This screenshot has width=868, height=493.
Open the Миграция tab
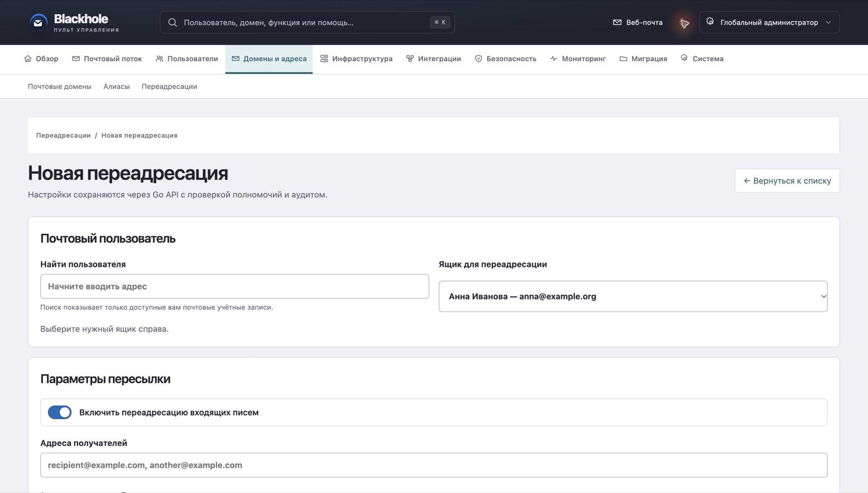point(643,59)
